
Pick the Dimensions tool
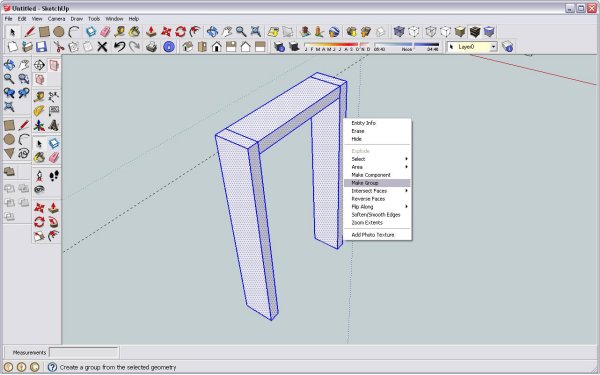point(54,96)
